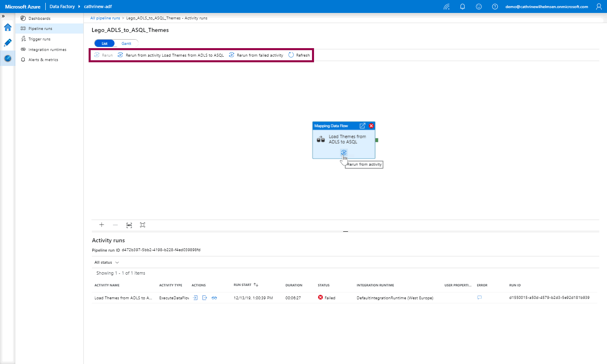Sort by Run Start column arrows
This screenshot has width=607, height=364.
(x=256, y=285)
